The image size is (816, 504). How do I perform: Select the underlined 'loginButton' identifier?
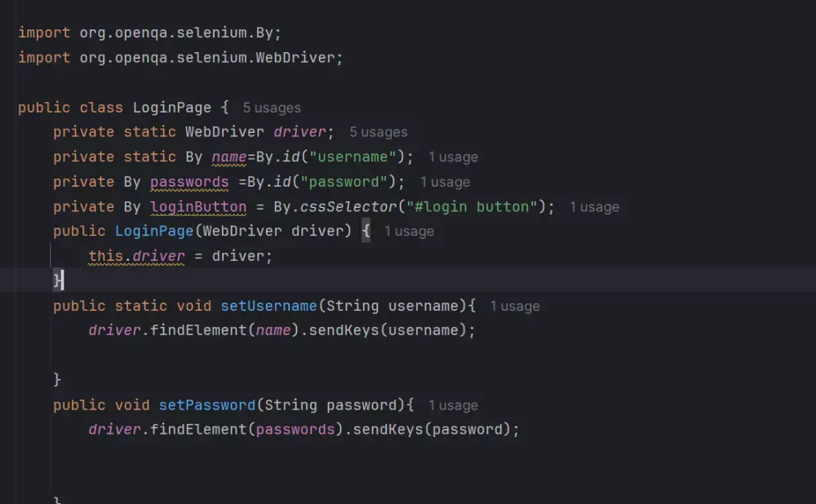[198, 207]
